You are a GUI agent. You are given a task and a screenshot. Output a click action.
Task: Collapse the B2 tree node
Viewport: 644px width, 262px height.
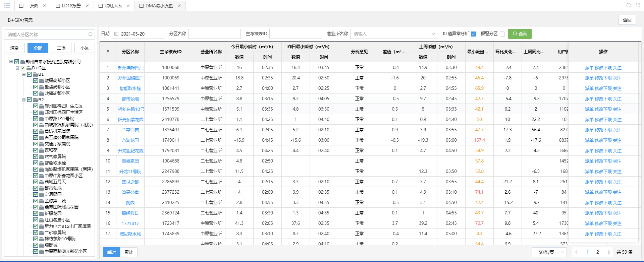(x=24, y=100)
